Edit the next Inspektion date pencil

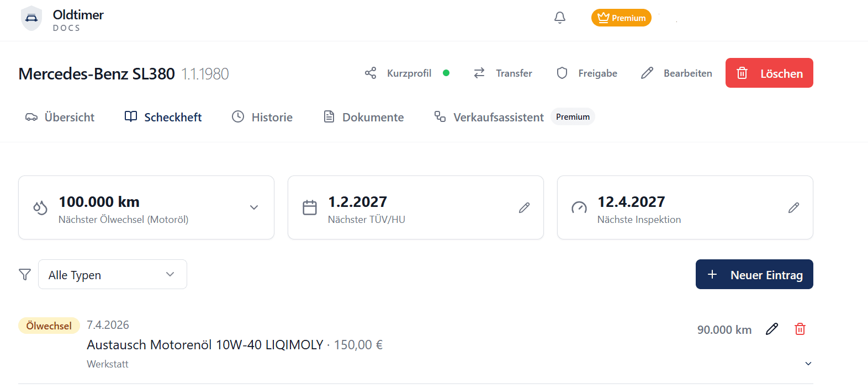click(x=794, y=207)
